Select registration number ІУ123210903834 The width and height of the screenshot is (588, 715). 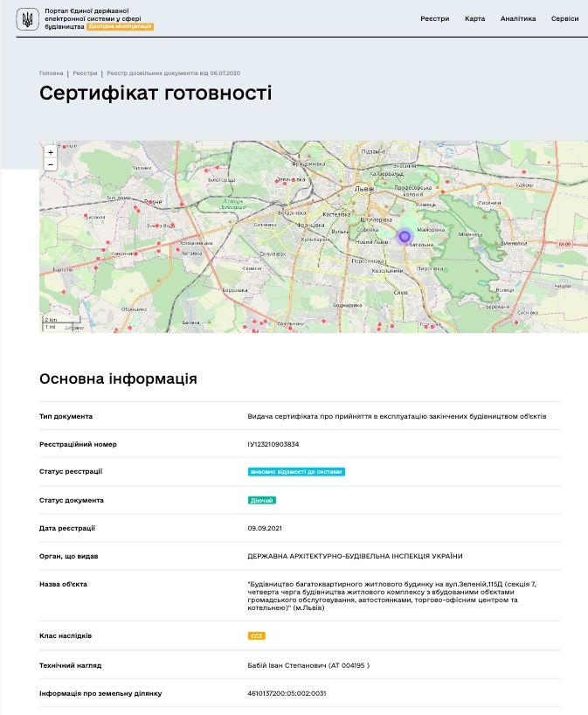tap(273, 444)
